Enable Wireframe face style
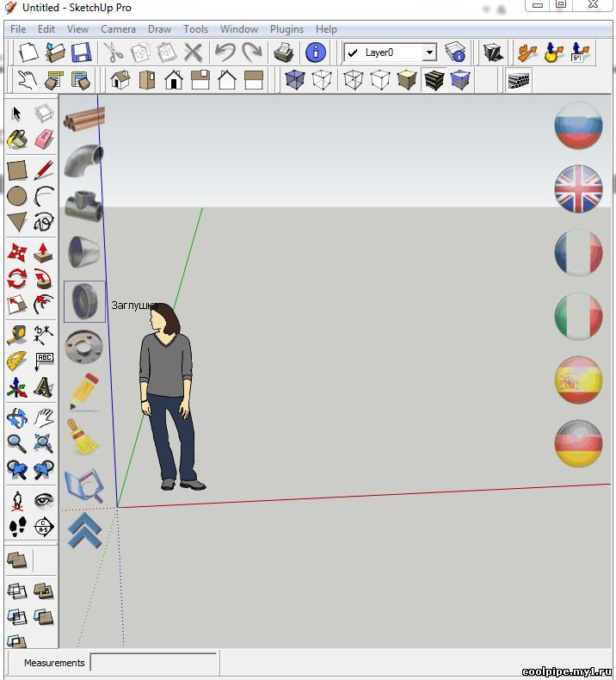Screen dimensions: 616x680 tap(353, 80)
